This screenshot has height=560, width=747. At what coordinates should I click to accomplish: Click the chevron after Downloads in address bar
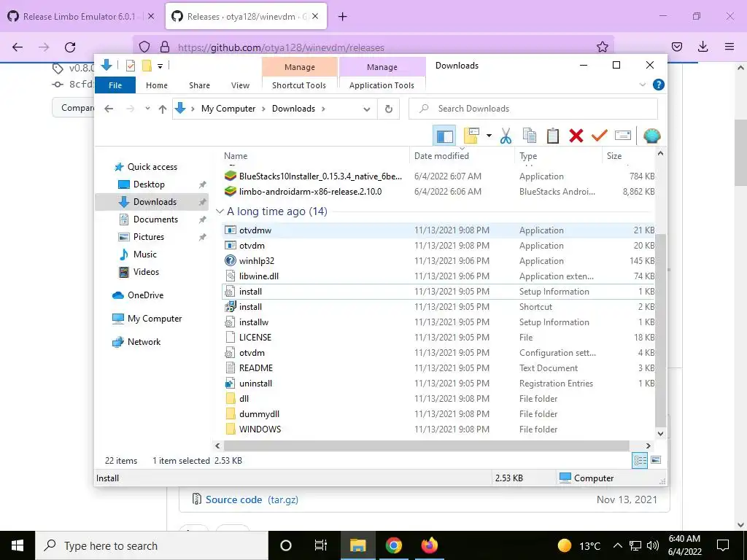tap(323, 109)
